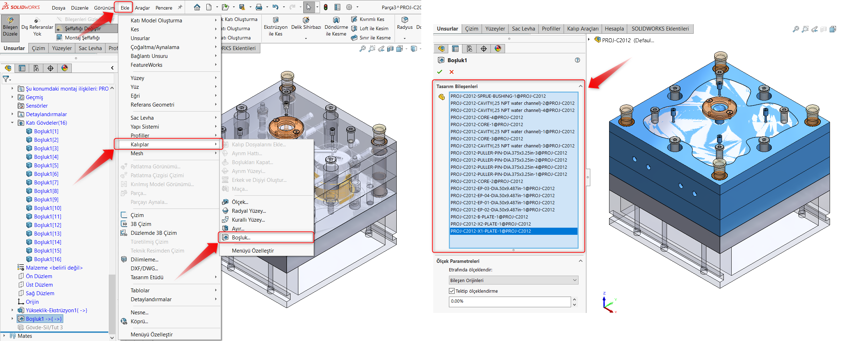Image resolution: width=868 pixels, height=341 pixels.
Task: Click the Sınır ile Kesme tool
Action: 371,38
